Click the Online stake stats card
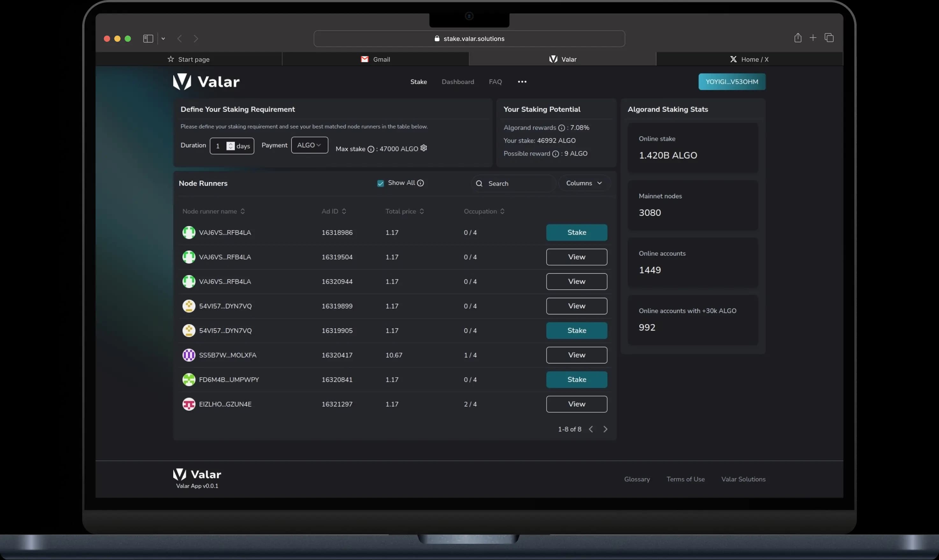 693,148
